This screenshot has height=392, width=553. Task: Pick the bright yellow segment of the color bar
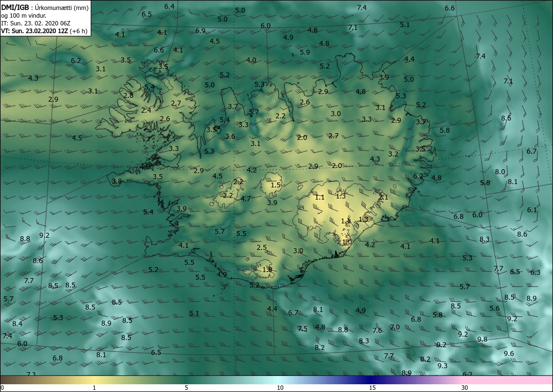click(x=94, y=380)
